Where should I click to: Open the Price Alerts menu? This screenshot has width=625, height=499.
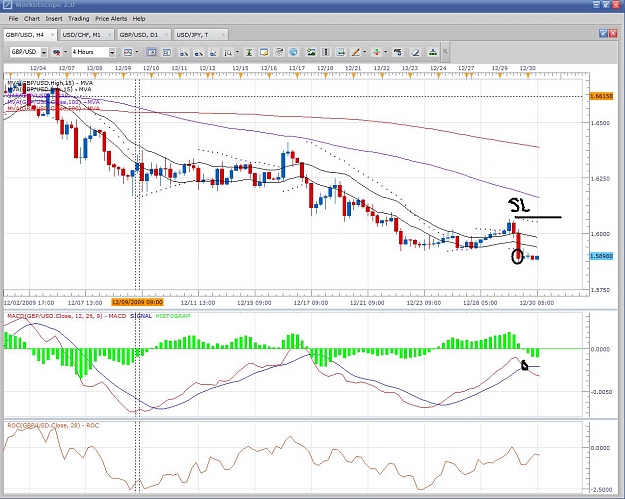111,19
